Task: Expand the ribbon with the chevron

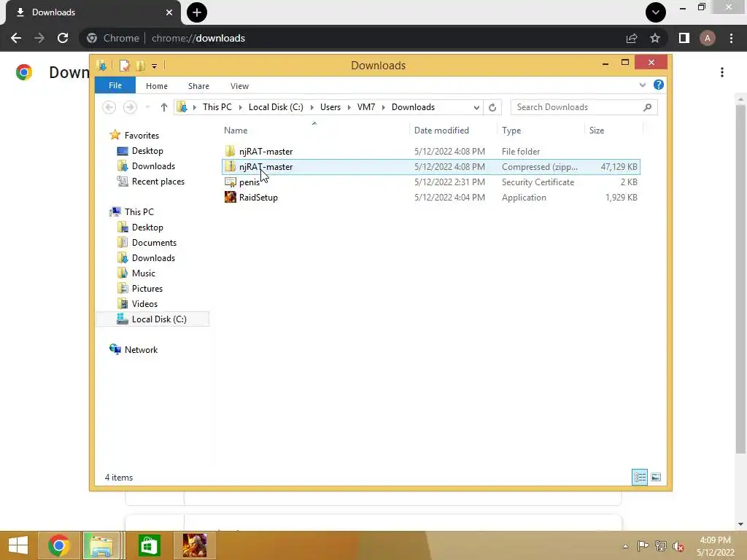Action: coord(642,85)
